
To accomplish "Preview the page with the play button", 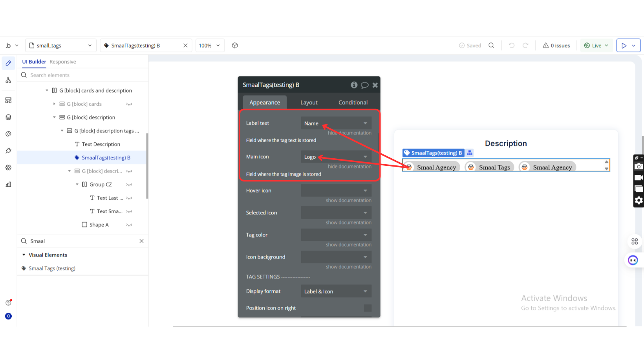I will (624, 46).
